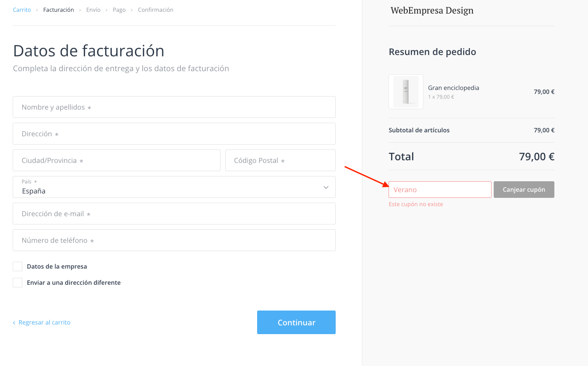Go to the Carrito breadcrumb step
This screenshot has height=366, width=588.
tap(22, 10)
